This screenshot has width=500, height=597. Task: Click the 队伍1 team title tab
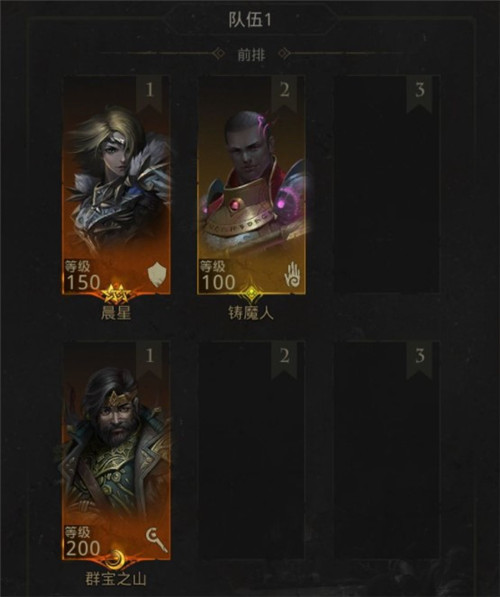click(250, 20)
